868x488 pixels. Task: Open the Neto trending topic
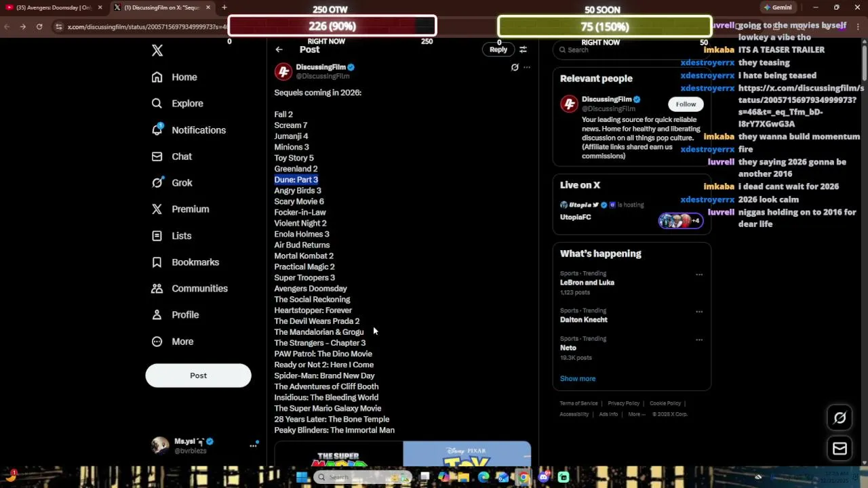[x=568, y=348]
